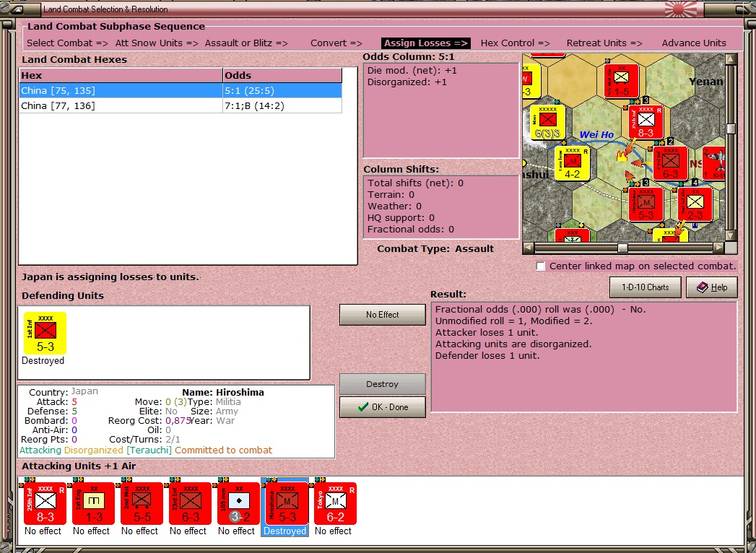
Task: Click map vertical scrollbar up arrow
Action: 731,58
